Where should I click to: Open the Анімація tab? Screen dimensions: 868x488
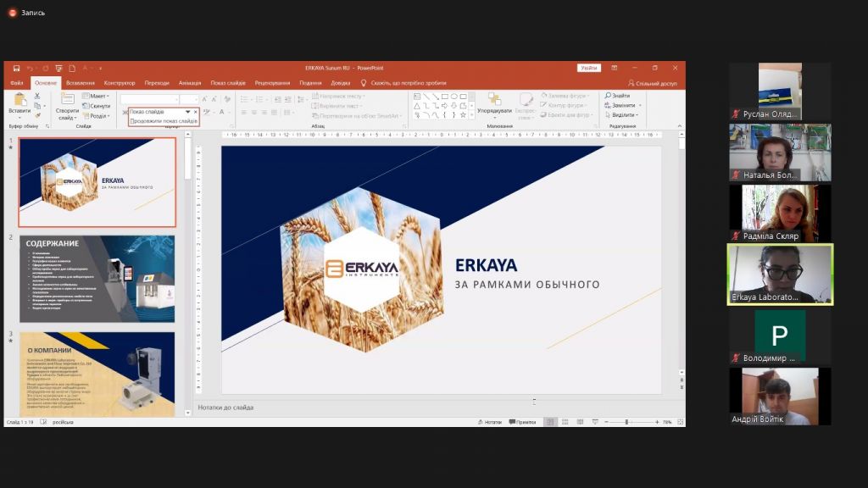[190, 83]
